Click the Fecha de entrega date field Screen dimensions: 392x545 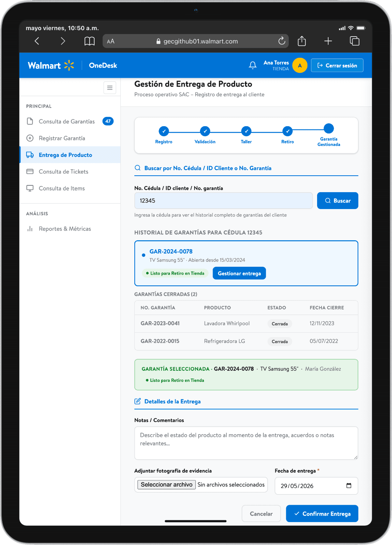coord(316,486)
